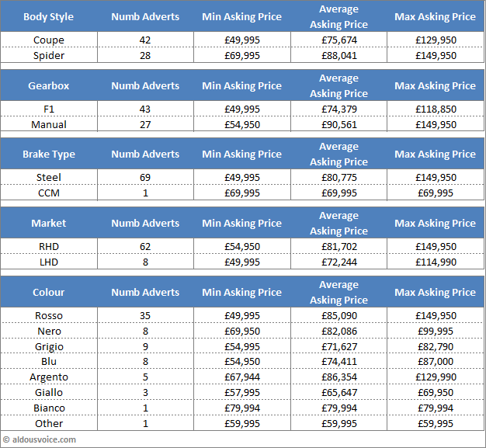Viewport: 486px width, 448px height.
Task: Click the Body Style column header
Action: tap(49, 16)
